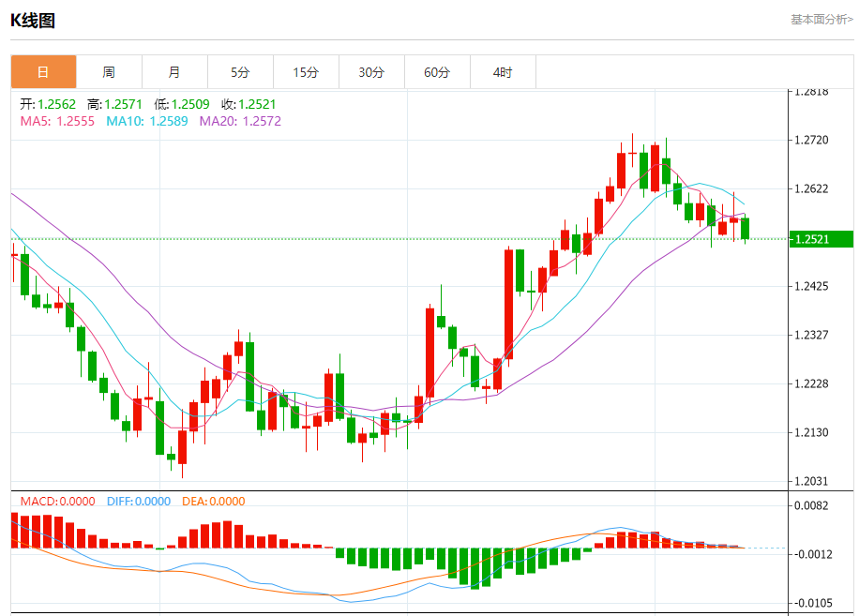Screen dimensions: 859x616
Task: Open the 5分 interval tab
Action: coord(240,72)
